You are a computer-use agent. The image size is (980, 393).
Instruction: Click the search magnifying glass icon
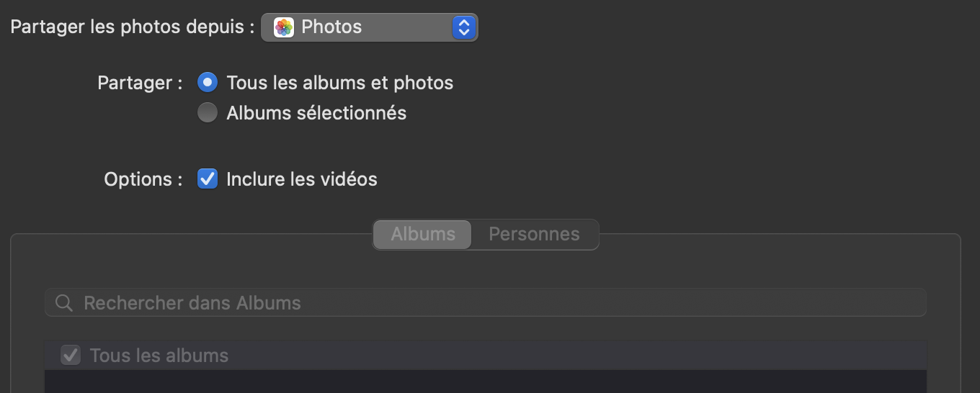click(64, 303)
